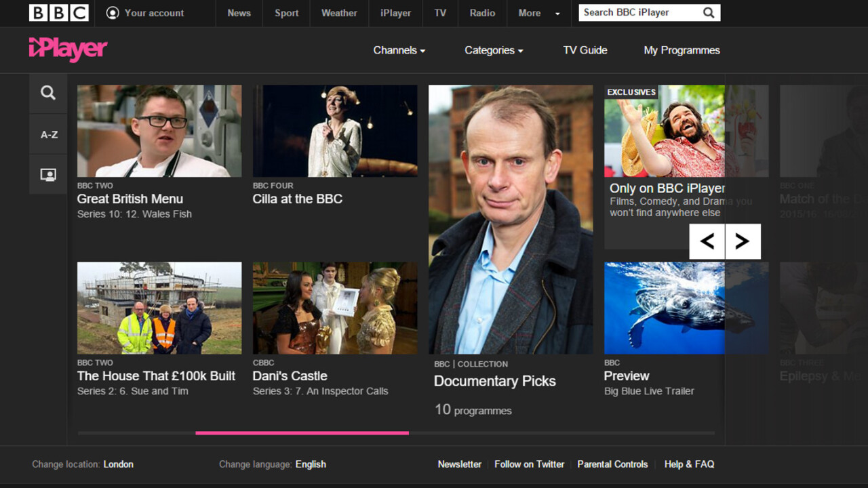Image resolution: width=868 pixels, height=488 pixels.
Task: Click the next arrow on carousel
Action: click(x=743, y=241)
